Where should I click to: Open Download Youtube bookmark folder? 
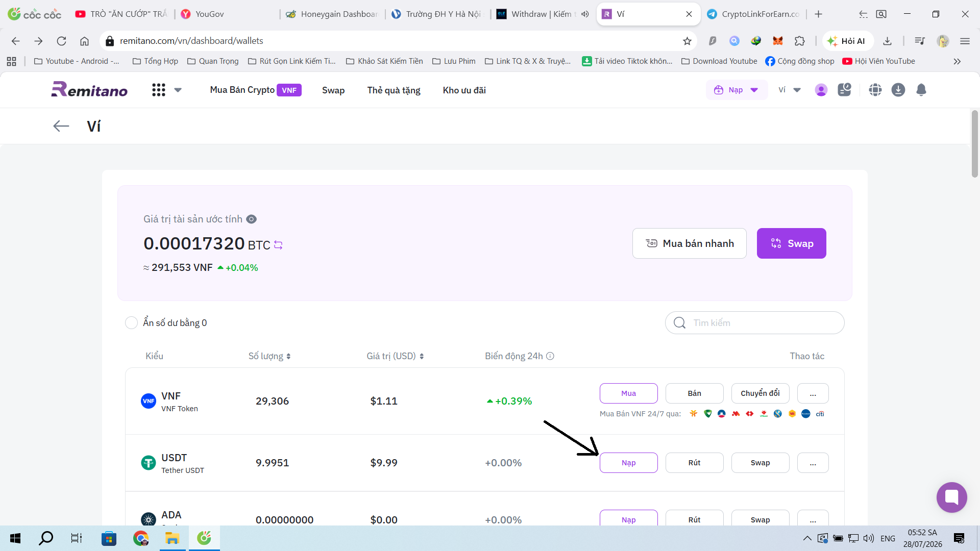[719, 61]
